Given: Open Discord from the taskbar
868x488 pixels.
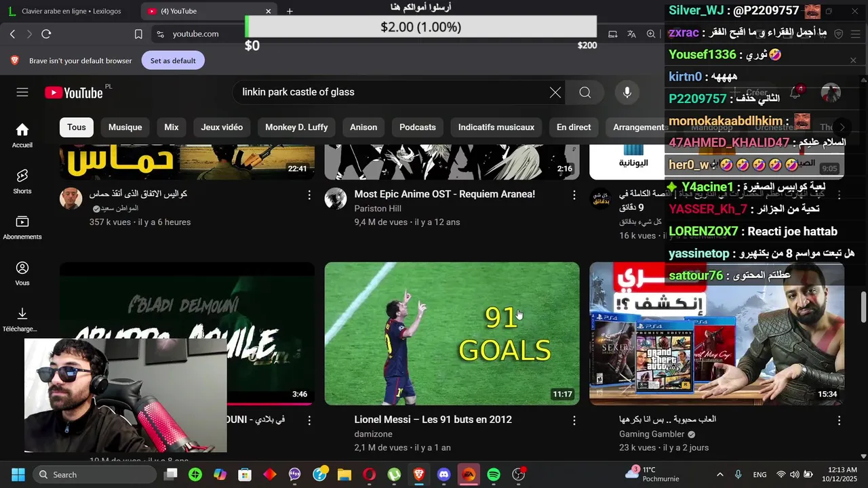Looking at the screenshot, I should click(443, 474).
